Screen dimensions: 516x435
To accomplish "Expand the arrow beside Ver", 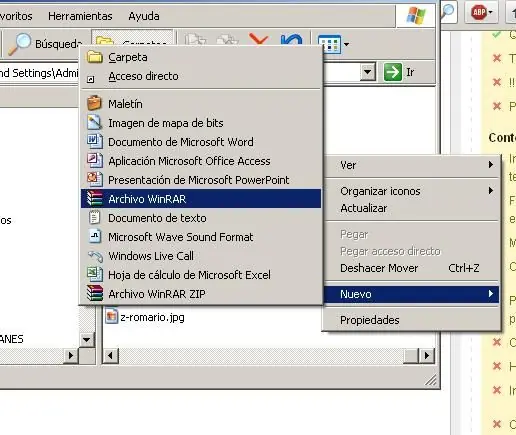I will click(x=491, y=165).
